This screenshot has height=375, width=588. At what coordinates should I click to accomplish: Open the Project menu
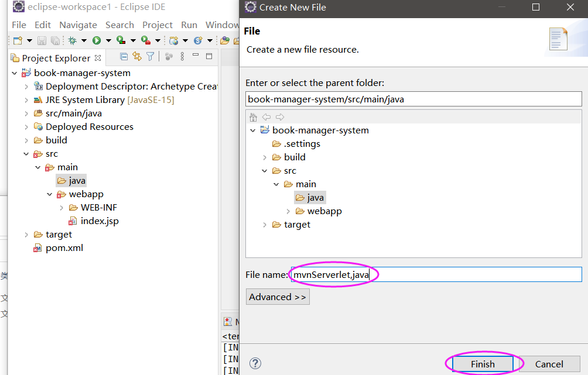coord(158,25)
